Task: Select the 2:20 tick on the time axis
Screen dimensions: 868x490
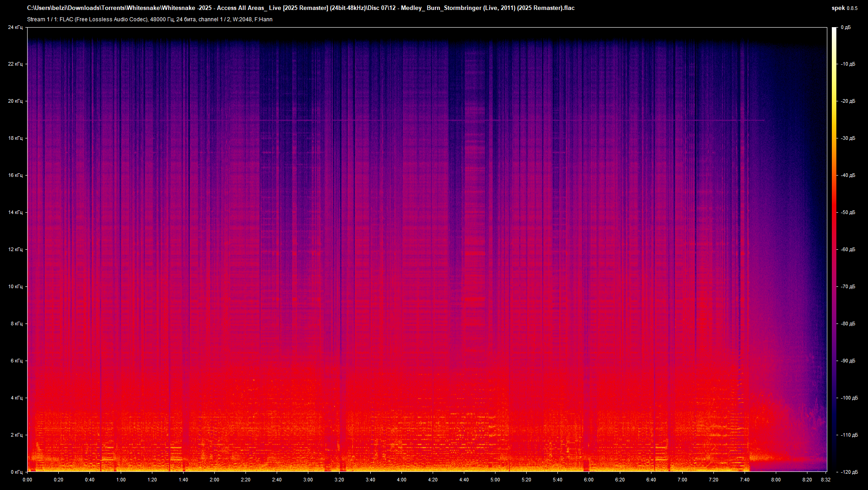Action: click(x=245, y=480)
